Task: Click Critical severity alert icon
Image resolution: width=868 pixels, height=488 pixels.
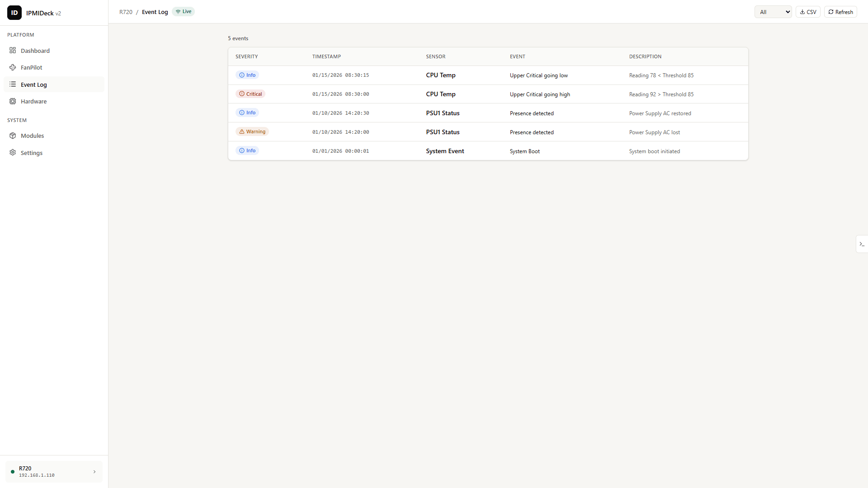Action: click(x=242, y=94)
